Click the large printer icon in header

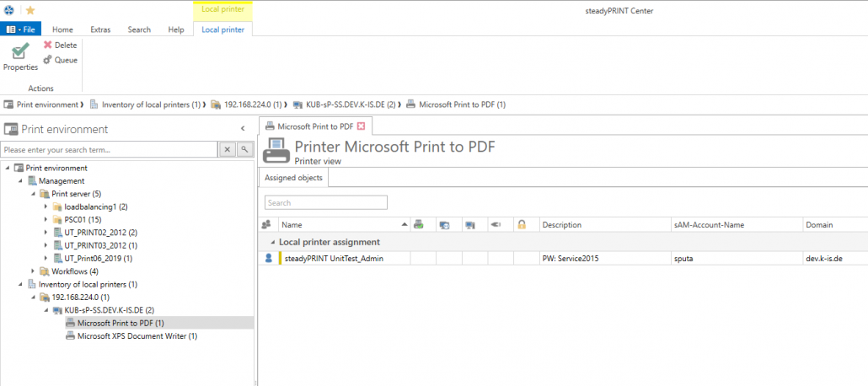[276, 151]
